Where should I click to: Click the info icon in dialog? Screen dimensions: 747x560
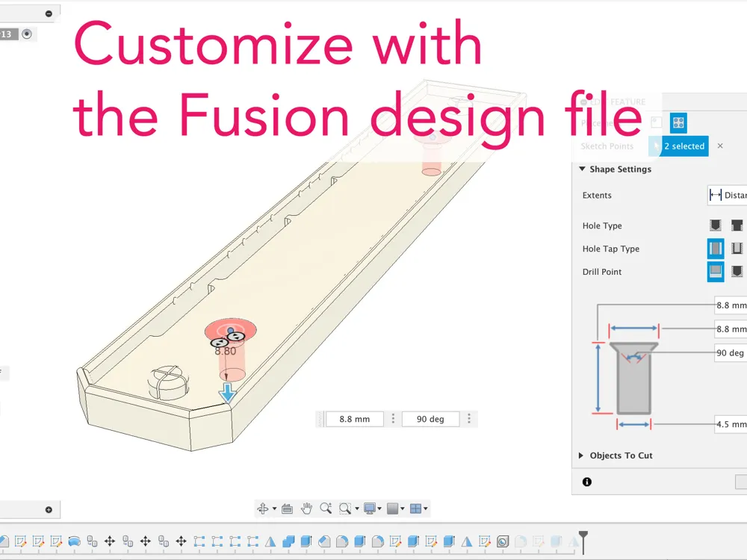[x=587, y=482]
